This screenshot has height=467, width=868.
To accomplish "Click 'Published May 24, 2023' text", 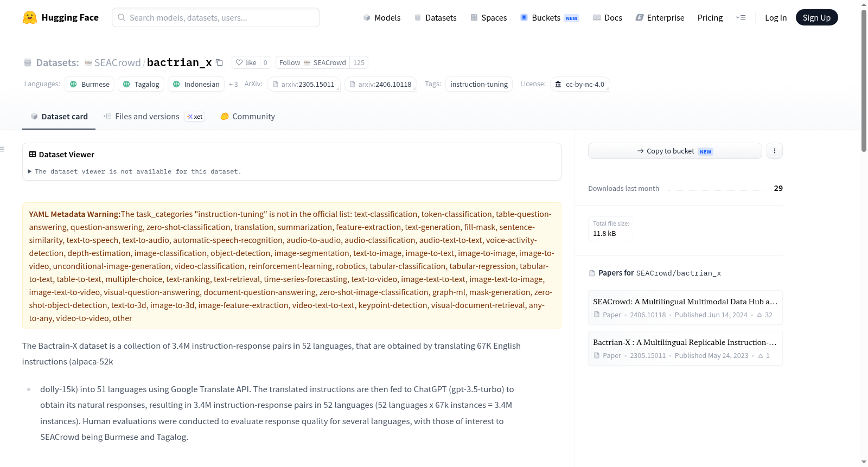I will coord(711,355).
